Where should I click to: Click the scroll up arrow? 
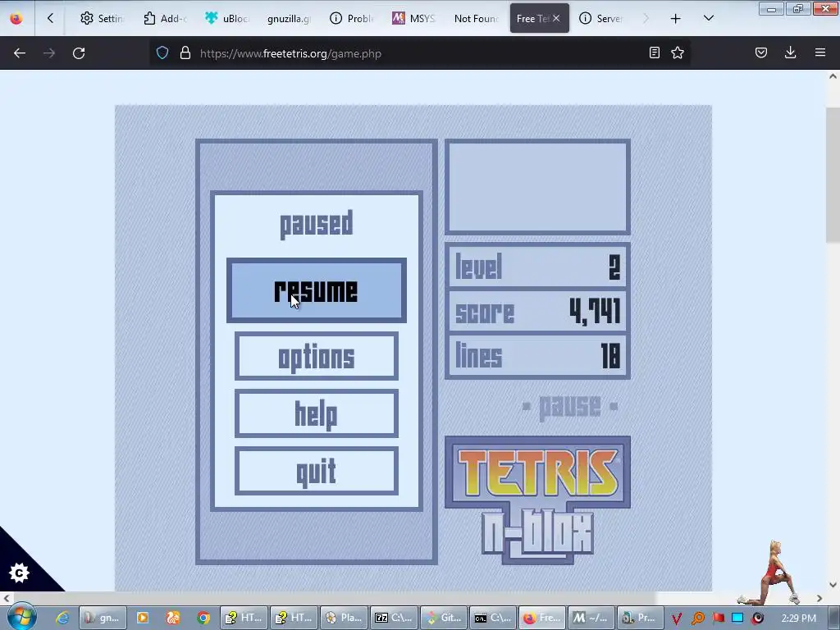pyautogui.click(x=833, y=76)
